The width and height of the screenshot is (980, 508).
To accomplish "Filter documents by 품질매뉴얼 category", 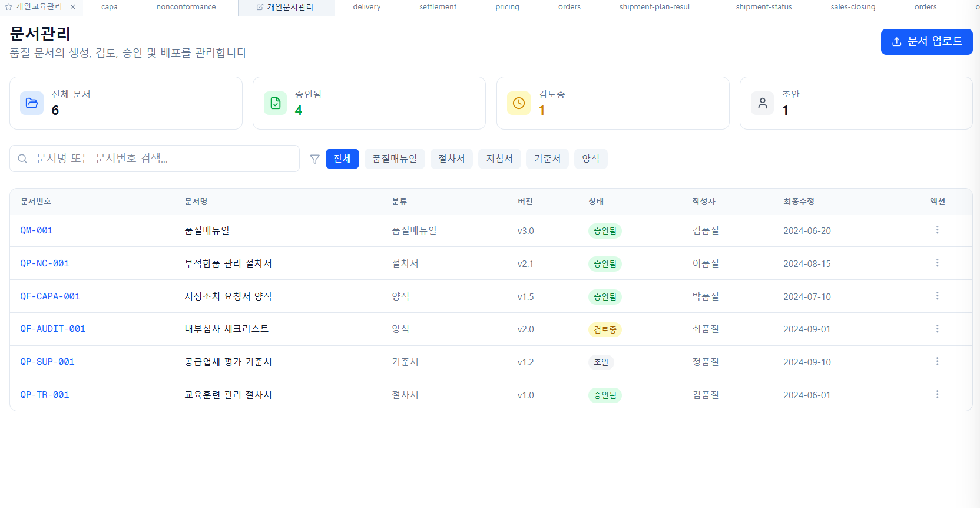I will tap(395, 159).
